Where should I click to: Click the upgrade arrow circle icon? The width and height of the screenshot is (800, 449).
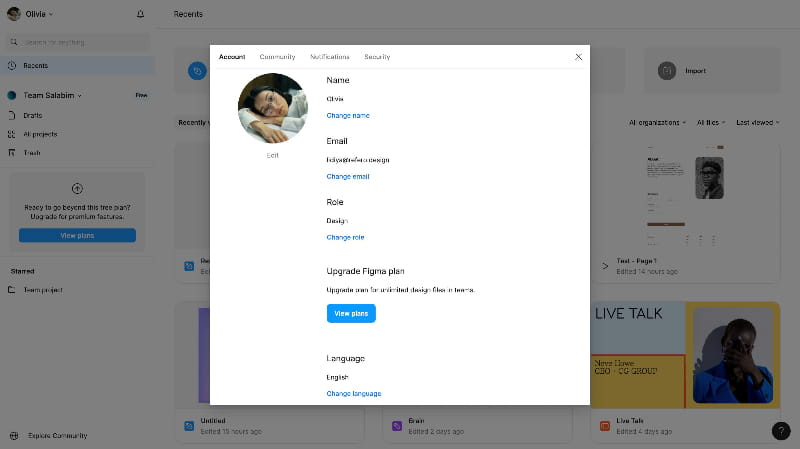click(x=77, y=189)
